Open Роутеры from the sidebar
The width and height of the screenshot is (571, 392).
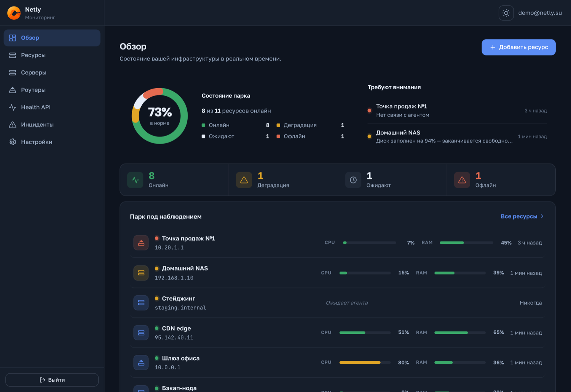click(52, 90)
